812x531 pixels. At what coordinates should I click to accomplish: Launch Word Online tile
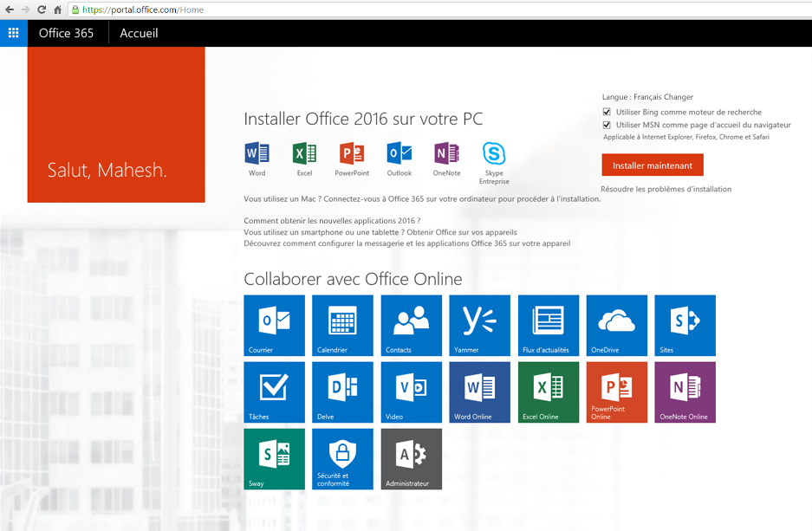click(x=479, y=392)
